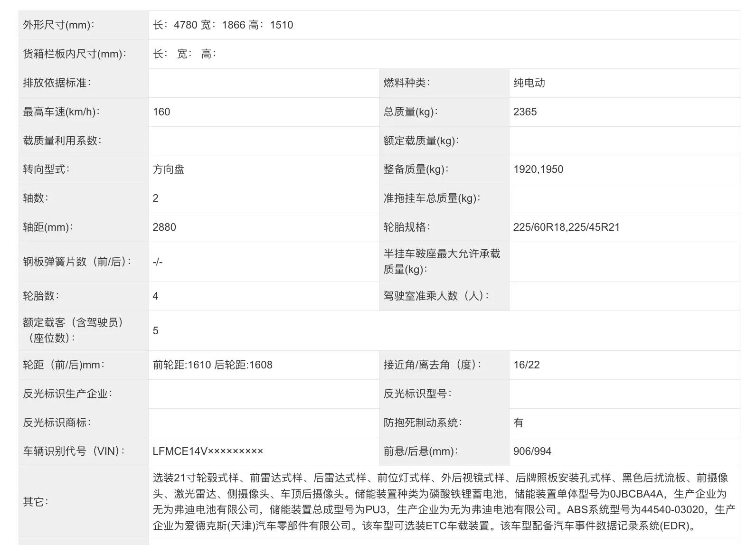Select the 纯电动 fuel type value
The height and width of the screenshot is (545, 756).
(x=529, y=83)
